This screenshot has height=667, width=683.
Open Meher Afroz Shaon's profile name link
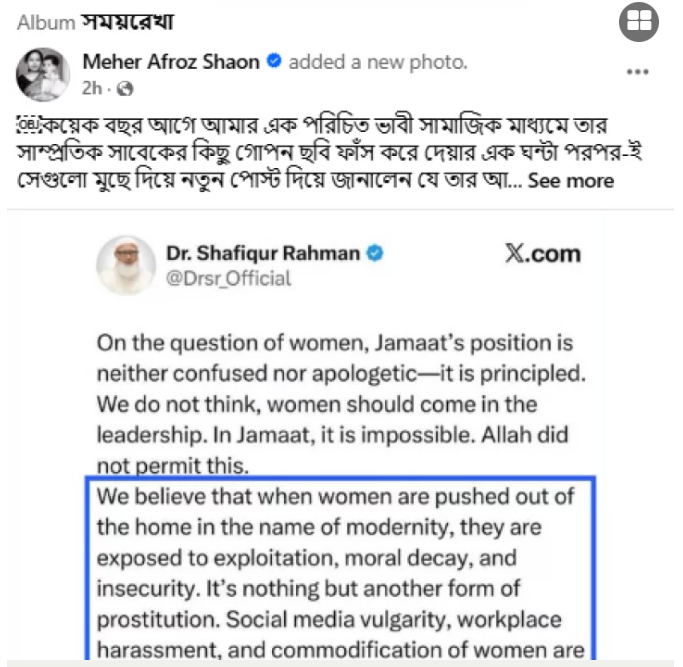tap(171, 62)
